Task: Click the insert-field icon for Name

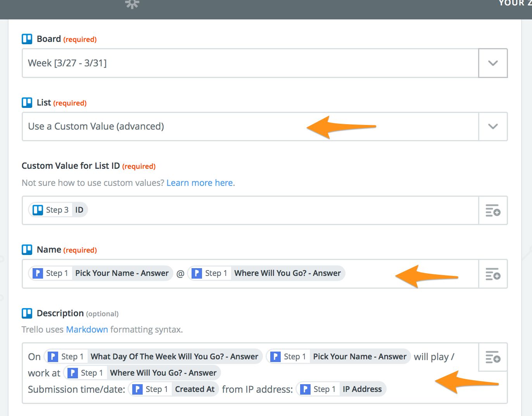Action: pyautogui.click(x=493, y=274)
